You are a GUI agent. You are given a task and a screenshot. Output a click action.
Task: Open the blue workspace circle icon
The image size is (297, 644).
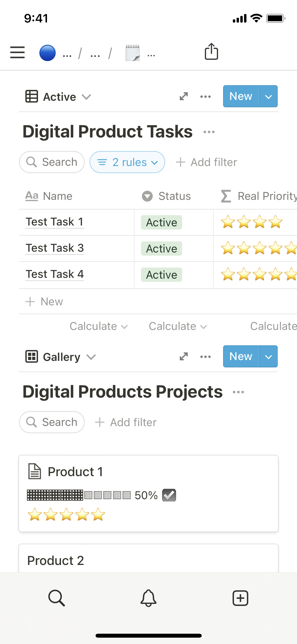[48, 53]
